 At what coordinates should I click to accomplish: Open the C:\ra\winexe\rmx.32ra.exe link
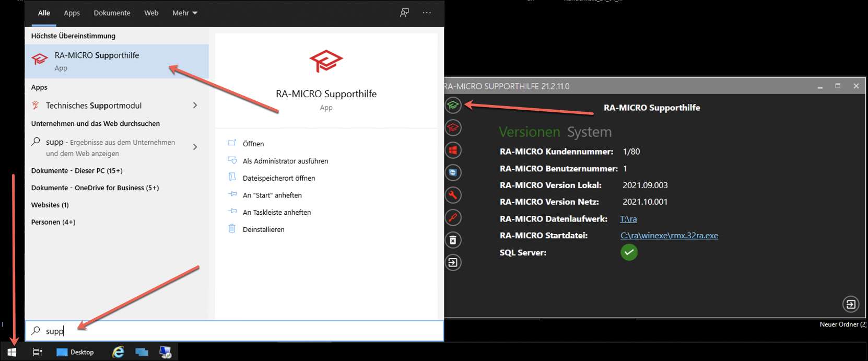click(669, 236)
